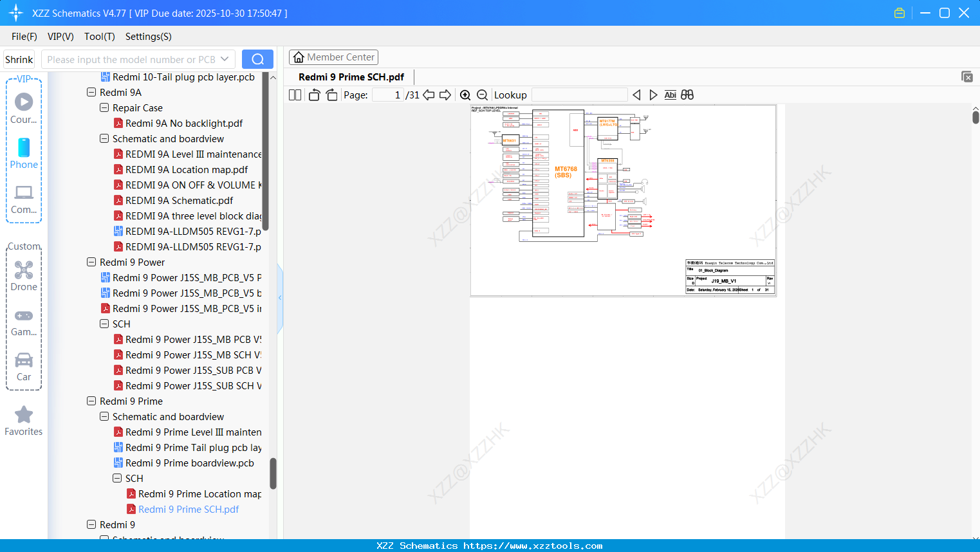
Task: Collapse Redmi 9 Prime Schematic and boardview folder
Action: point(104,417)
